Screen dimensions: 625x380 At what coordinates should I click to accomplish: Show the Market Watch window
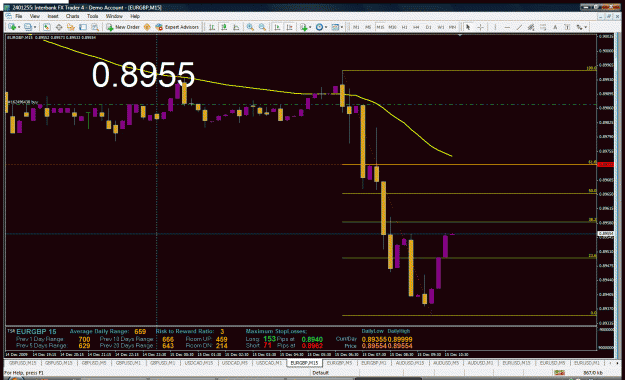pos(47,27)
